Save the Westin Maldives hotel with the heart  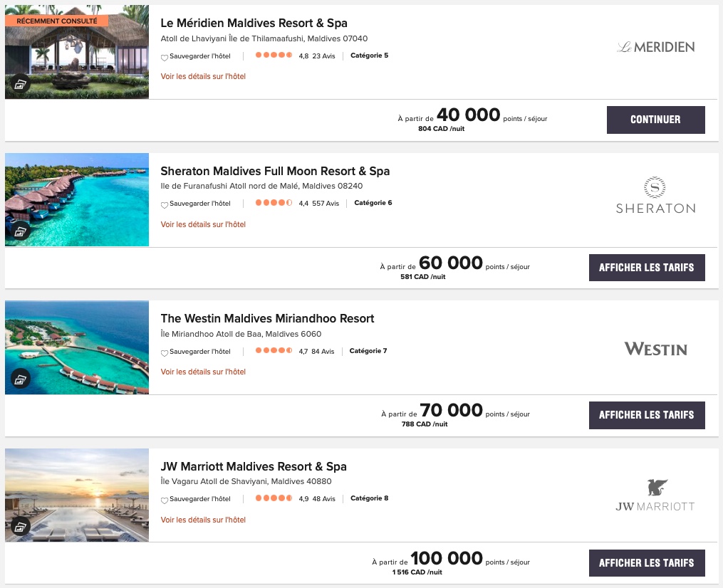pos(165,352)
